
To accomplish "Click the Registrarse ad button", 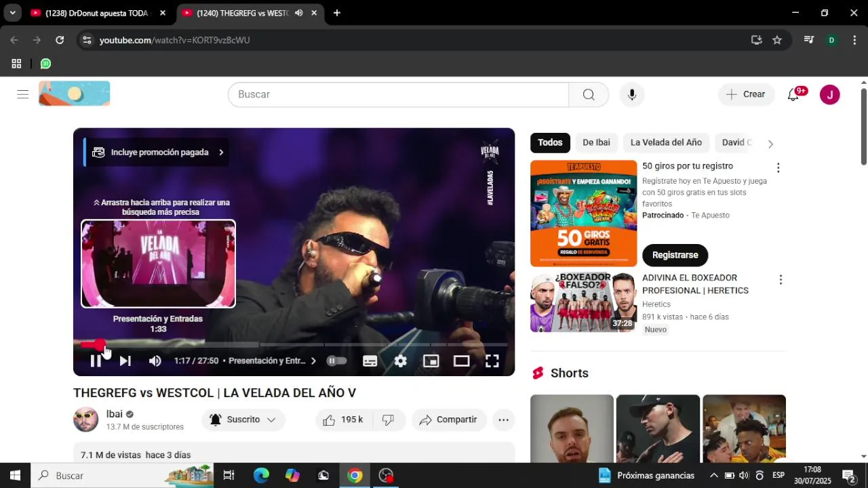I will (x=675, y=255).
